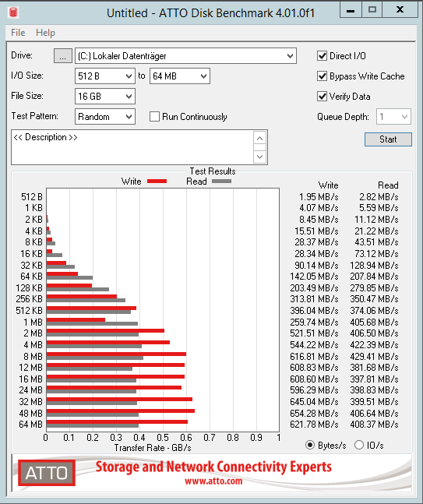Screen dimensions: 423x504
Task: Click the Write column header in results
Action: [x=328, y=185]
